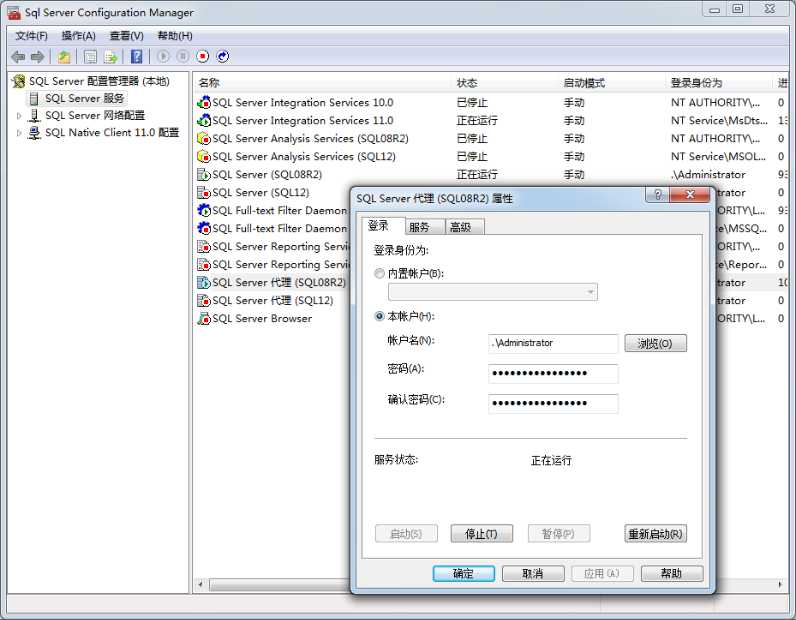Click the Export List toolbar icon

(110, 56)
